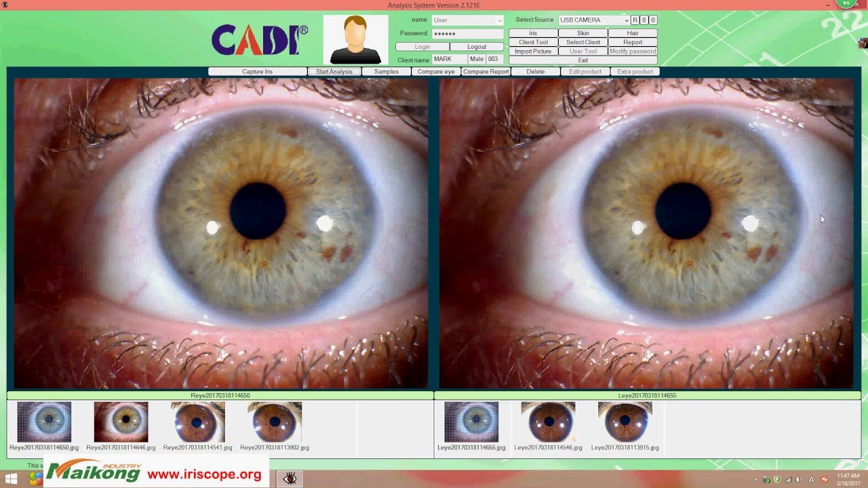The height and width of the screenshot is (488, 868).
Task: Select thumbnail Reye20170318114646.jpg
Action: coord(120,422)
